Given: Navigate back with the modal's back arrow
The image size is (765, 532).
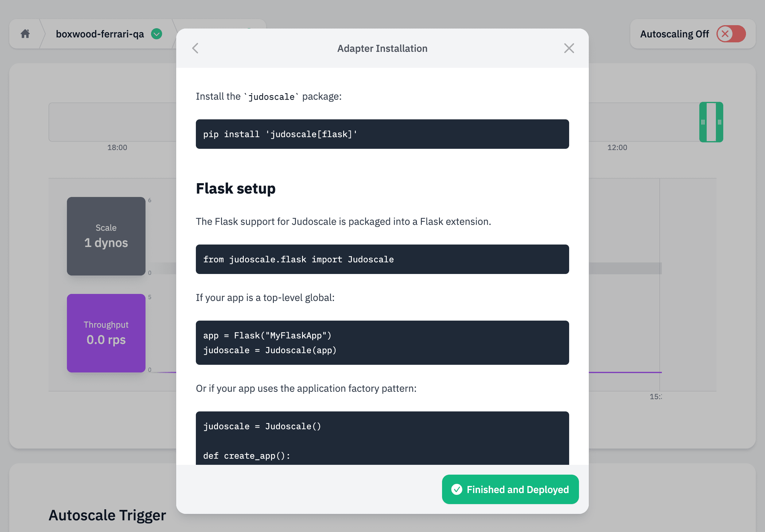Looking at the screenshot, I should pos(195,48).
